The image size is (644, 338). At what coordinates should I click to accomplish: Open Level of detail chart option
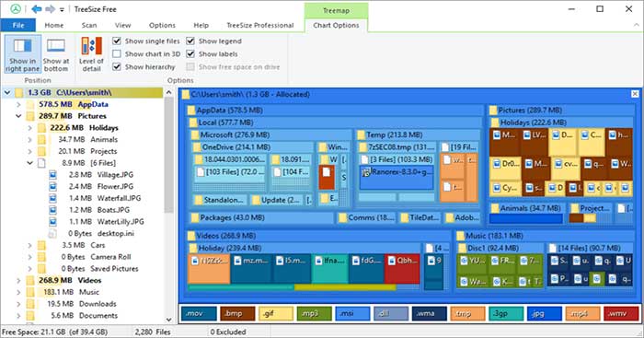(x=92, y=53)
